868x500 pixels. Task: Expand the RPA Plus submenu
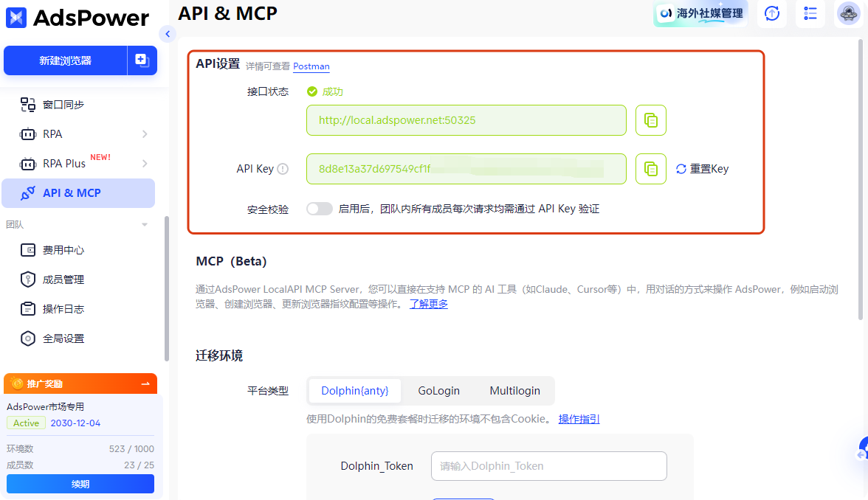[145, 164]
